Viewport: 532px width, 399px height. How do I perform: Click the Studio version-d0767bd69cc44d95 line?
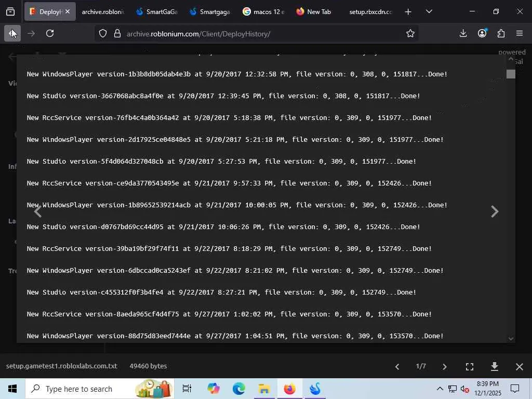[x=223, y=227]
